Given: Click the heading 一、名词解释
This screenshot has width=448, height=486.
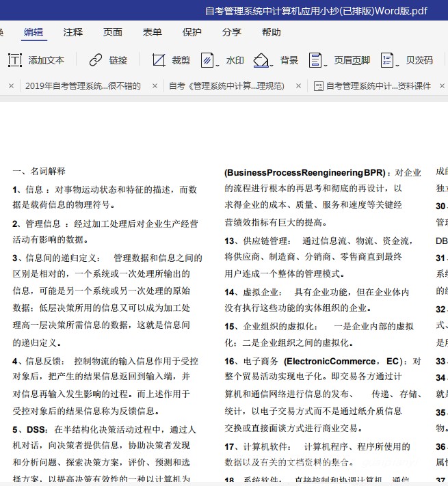Looking at the screenshot, I should click(x=39, y=171).
